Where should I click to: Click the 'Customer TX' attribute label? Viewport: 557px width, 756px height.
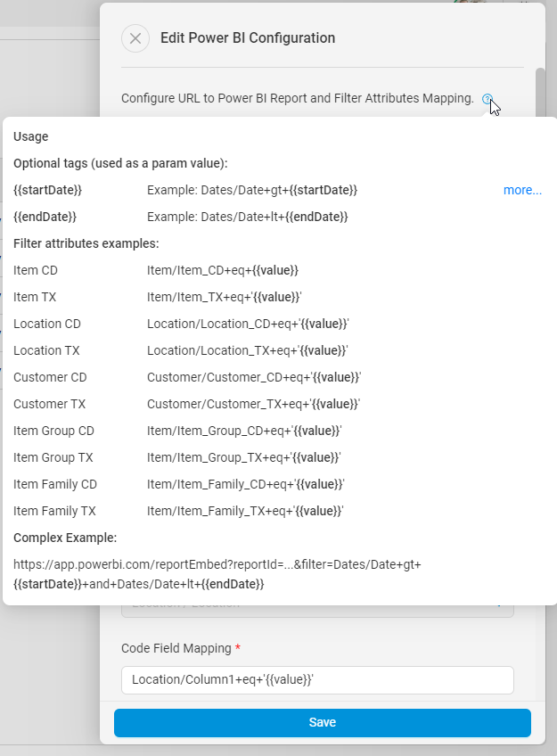(49, 404)
